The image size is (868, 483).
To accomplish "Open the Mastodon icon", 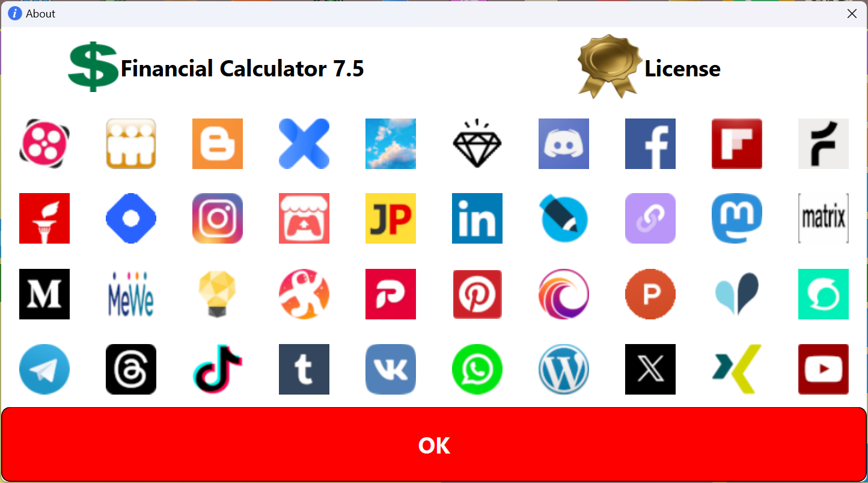I will click(x=737, y=218).
